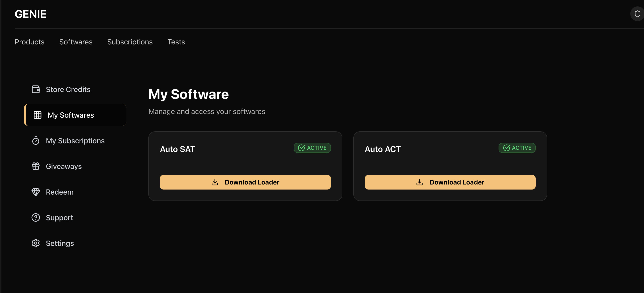Click the shield icon in top-right corner
Image resolution: width=644 pixels, height=293 pixels.
637,14
